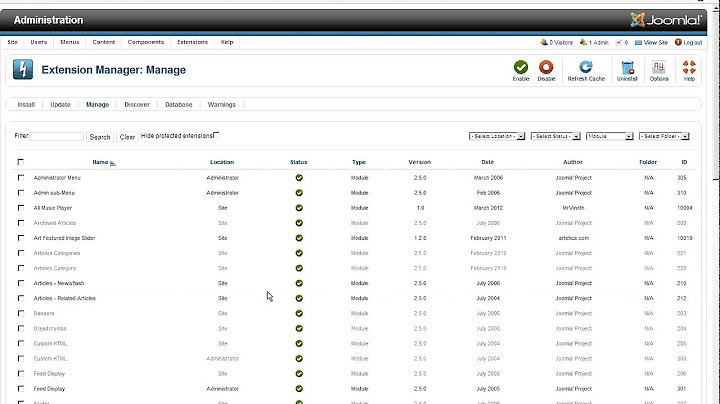720x404 pixels.
Task: Toggle Hide protected extensions checkbox
Action: tap(216, 135)
